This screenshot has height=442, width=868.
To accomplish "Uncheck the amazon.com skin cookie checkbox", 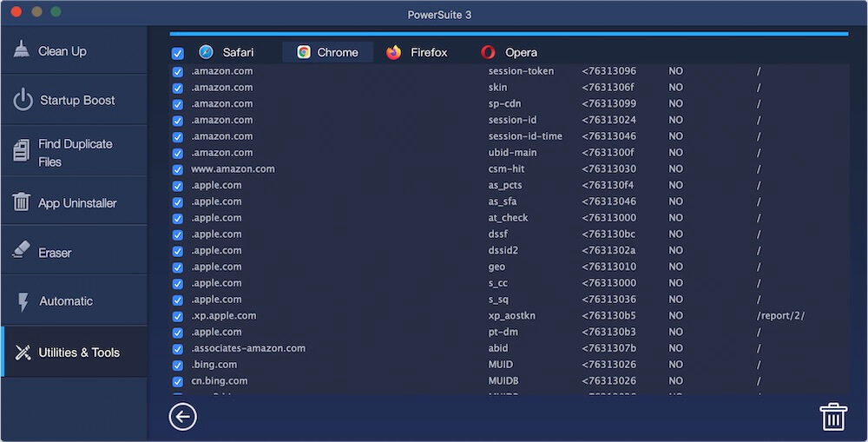I will click(x=178, y=88).
